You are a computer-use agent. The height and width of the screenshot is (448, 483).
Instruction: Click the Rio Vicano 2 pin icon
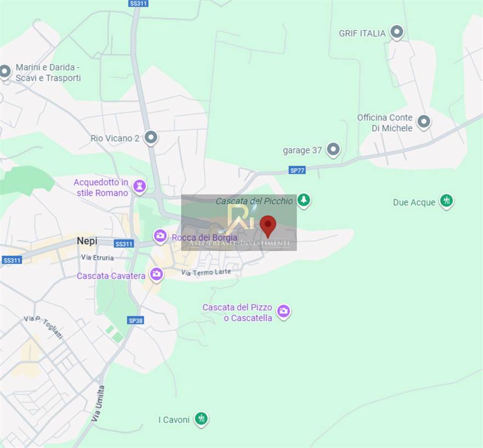tap(151, 138)
